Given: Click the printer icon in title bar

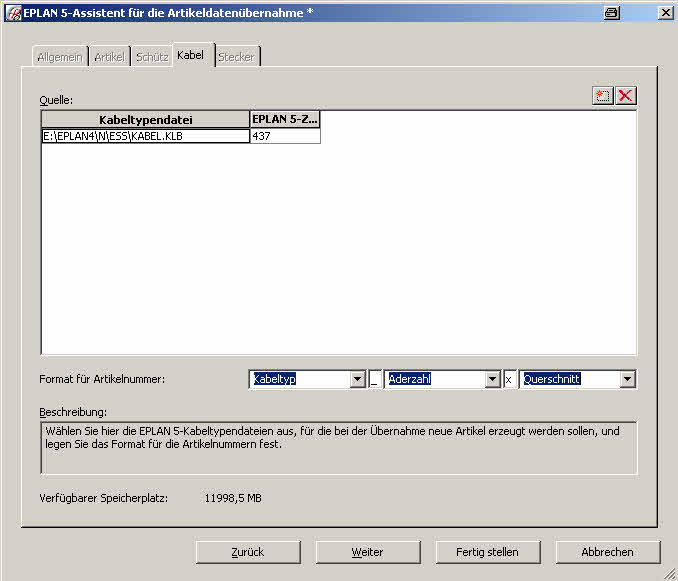Looking at the screenshot, I should click(612, 13).
